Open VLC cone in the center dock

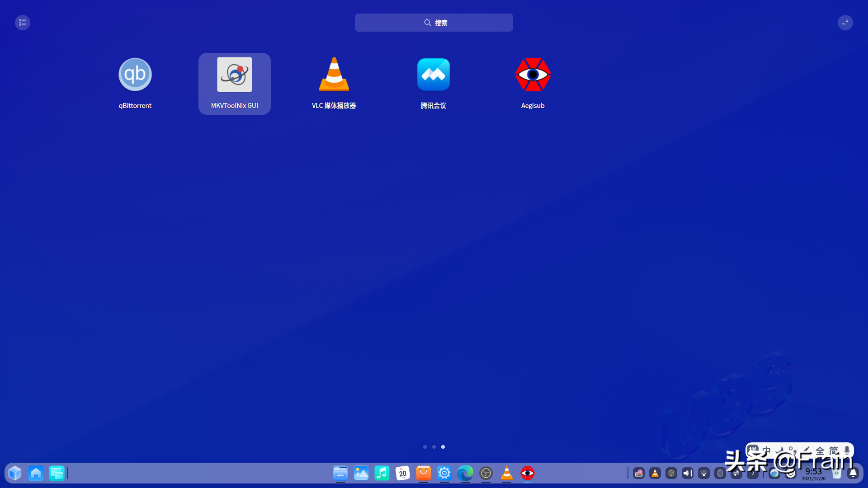pos(506,473)
